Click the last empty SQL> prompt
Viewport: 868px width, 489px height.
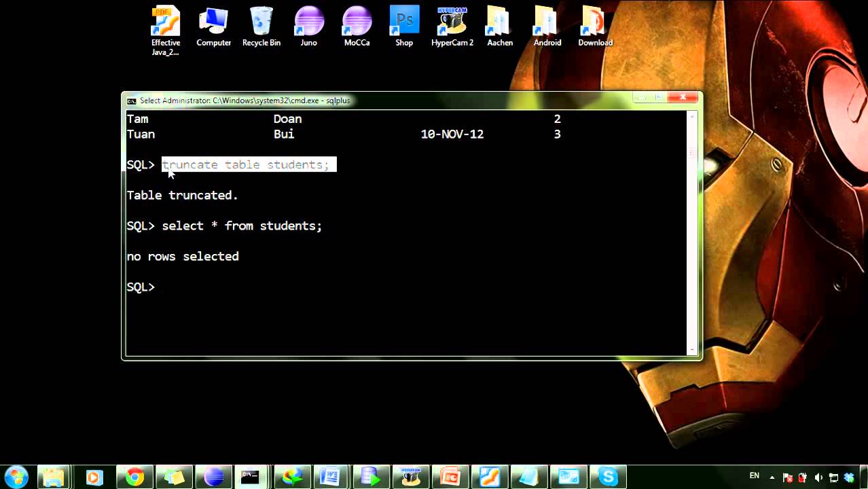pyautogui.click(x=141, y=287)
